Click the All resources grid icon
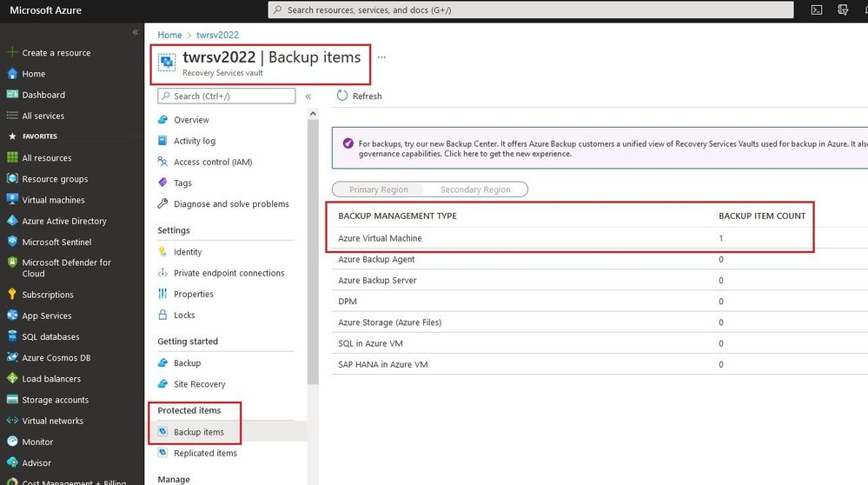This screenshot has width=868, height=485. coord(12,158)
